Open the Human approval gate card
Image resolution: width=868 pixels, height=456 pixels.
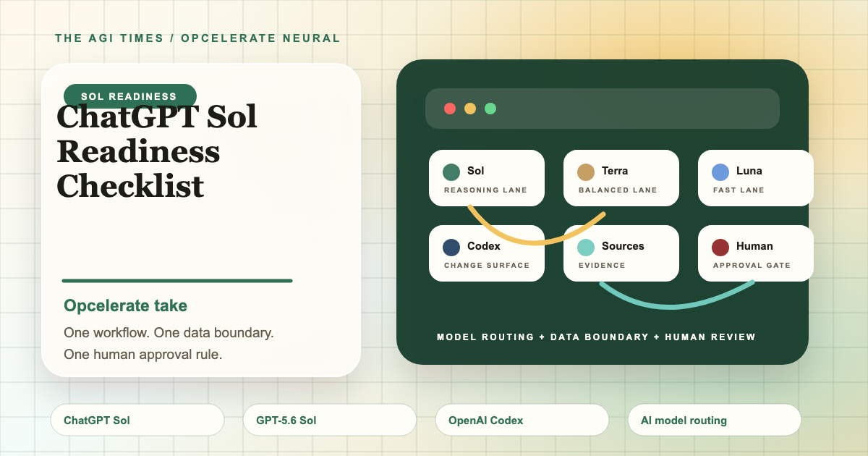pyautogui.click(x=756, y=253)
